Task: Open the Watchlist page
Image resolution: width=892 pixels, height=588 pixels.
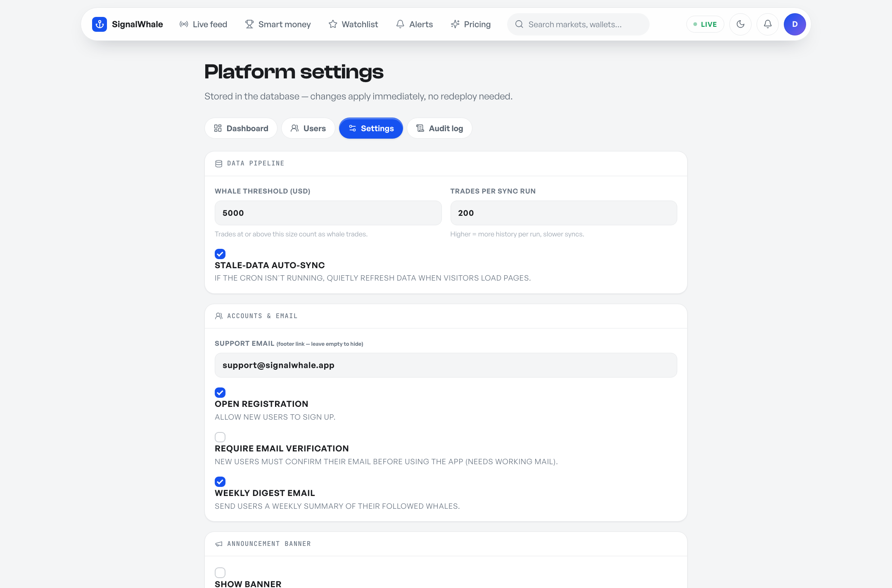Action: (353, 24)
